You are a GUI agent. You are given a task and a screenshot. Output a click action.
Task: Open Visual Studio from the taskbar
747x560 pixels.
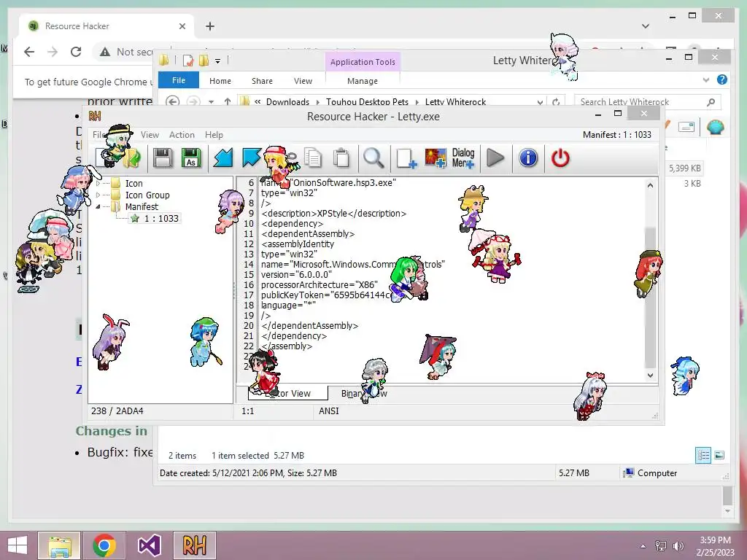(x=149, y=545)
